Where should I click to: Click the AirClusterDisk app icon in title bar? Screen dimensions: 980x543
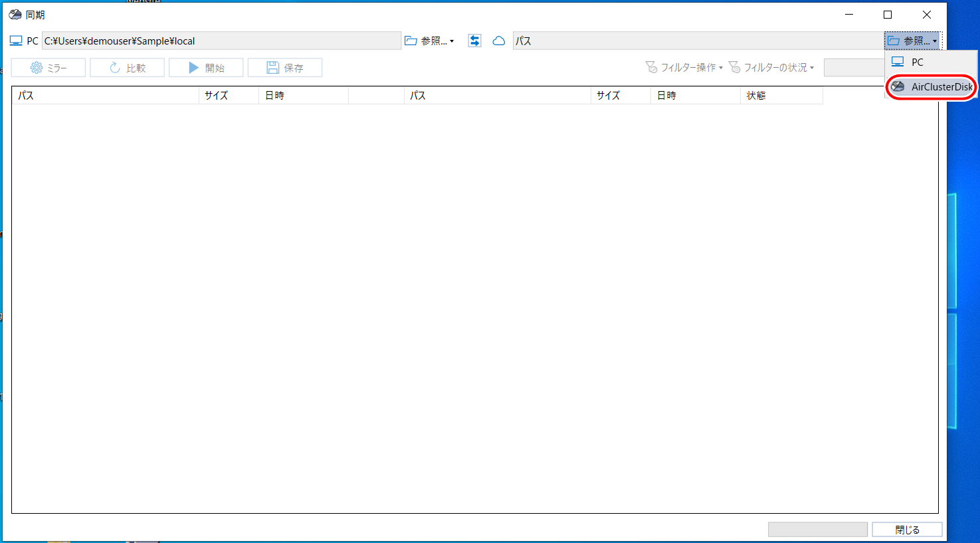(15, 15)
